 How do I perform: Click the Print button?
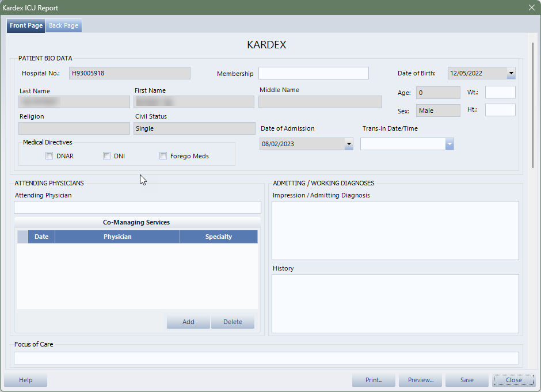point(374,380)
